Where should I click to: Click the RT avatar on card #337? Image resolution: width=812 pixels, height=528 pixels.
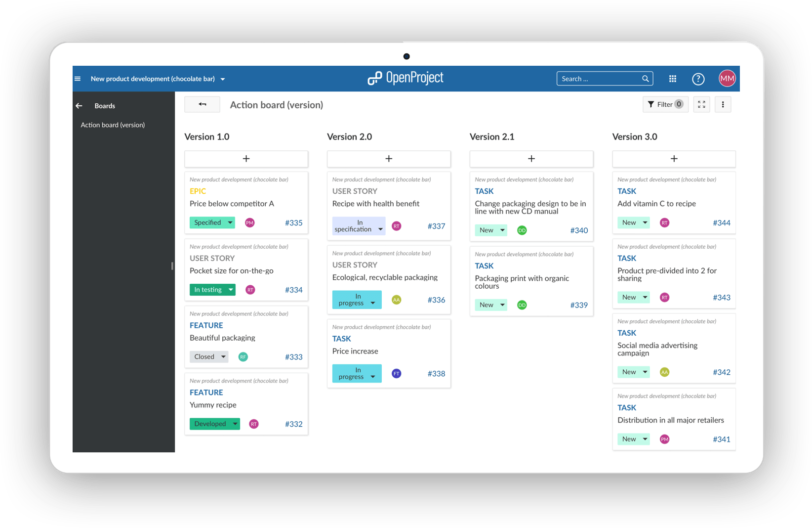397,226
